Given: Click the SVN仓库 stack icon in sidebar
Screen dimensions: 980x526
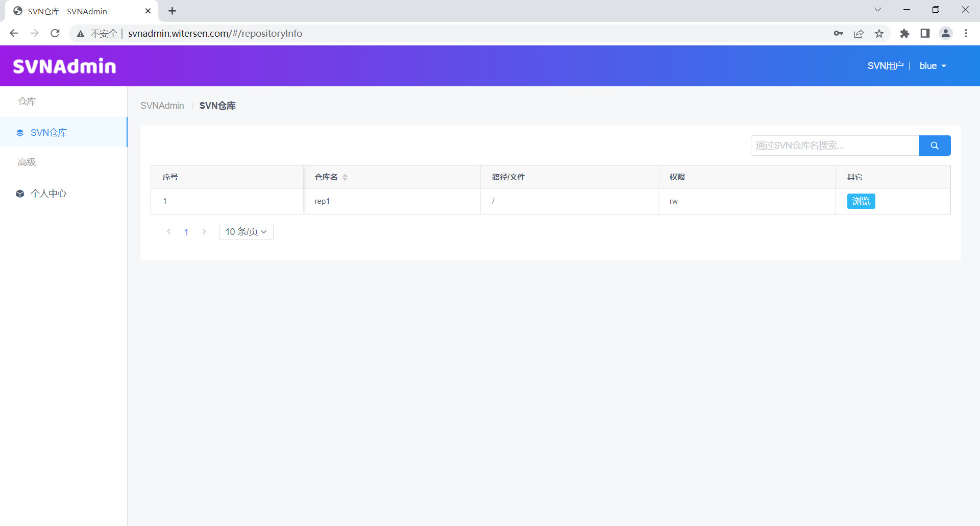Looking at the screenshot, I should [20, 133].
